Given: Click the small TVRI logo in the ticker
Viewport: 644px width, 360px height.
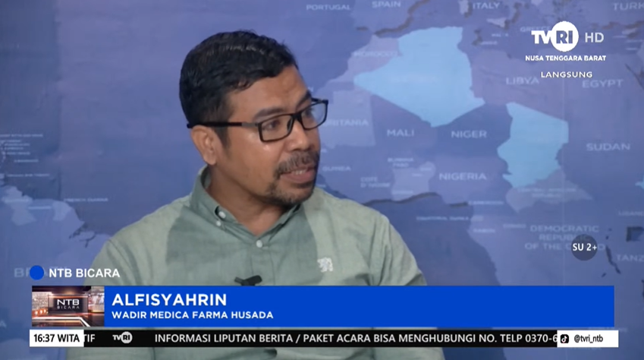Looking at the screenshot, I should click(x=122, y=338).
